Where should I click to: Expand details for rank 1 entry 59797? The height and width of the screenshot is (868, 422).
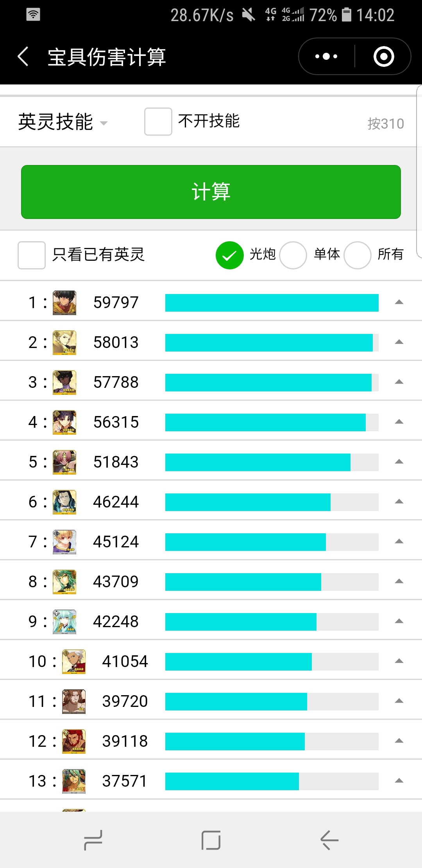point(399,302)
